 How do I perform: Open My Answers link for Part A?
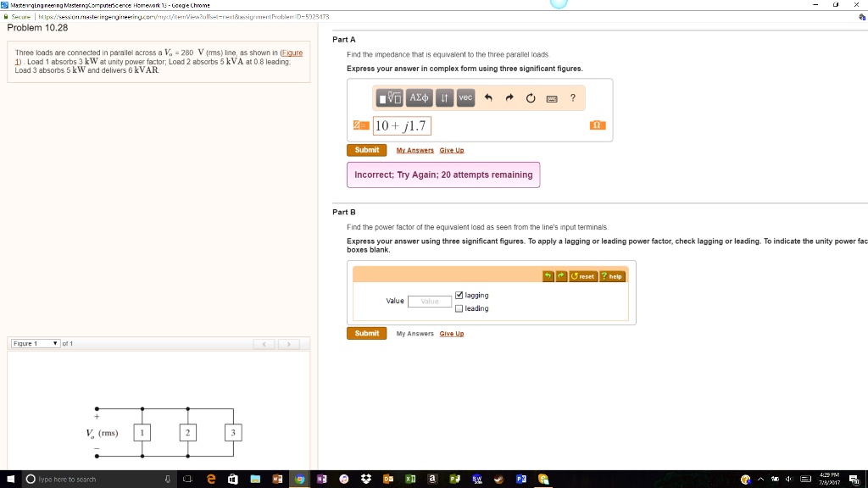[x=415, y=151]
